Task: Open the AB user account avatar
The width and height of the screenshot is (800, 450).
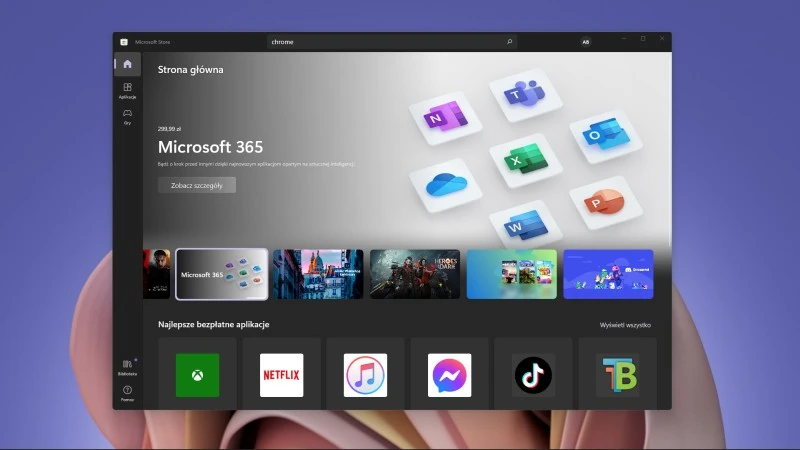Action: [586, 42]
